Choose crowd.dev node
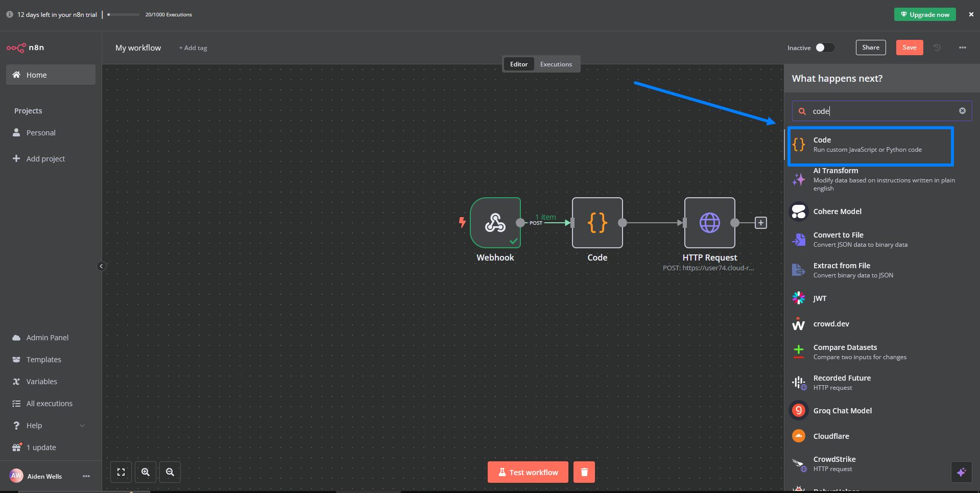This screenshot has height=493, width=980. coord(882,324)
